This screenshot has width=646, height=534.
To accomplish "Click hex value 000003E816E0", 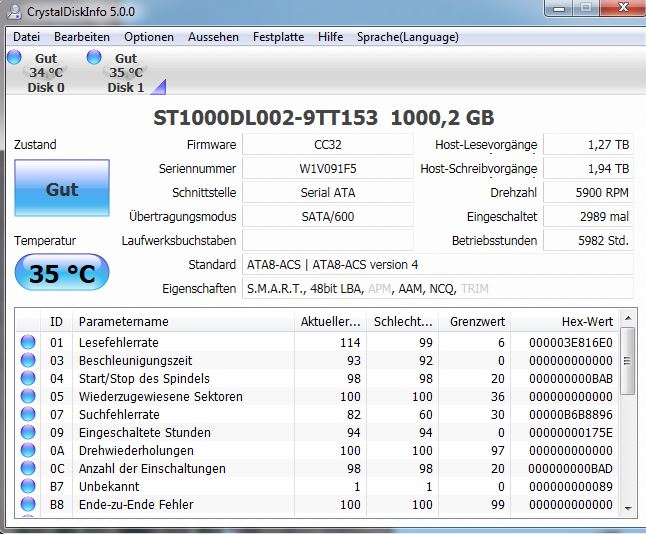I will coord(571,342).
